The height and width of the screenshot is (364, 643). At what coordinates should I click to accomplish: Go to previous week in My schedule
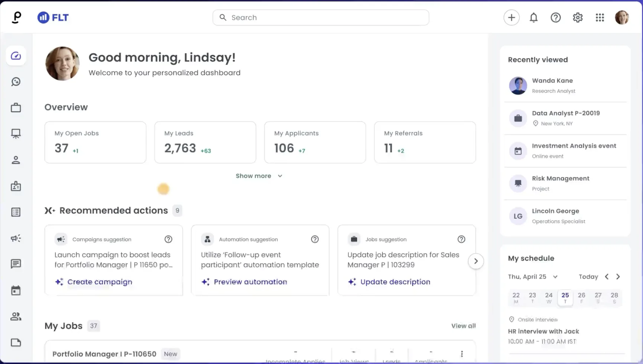[x=607, y=277]
